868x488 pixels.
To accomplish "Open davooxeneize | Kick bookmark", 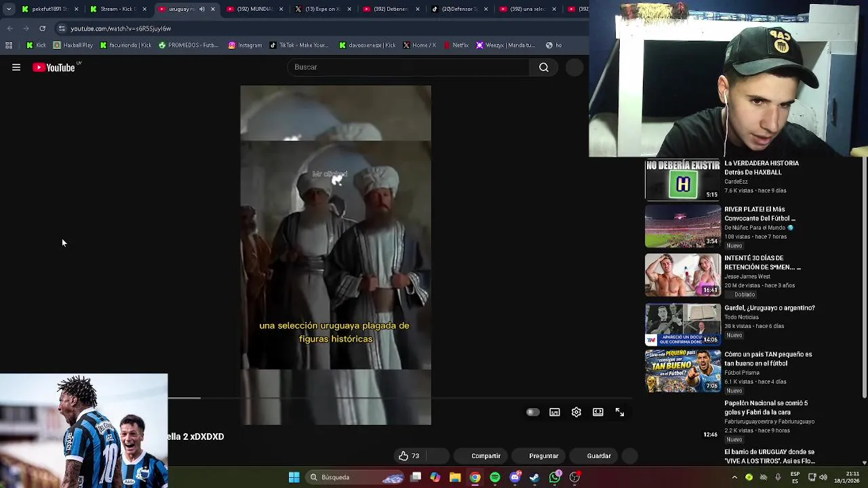I will coord(367,45).
